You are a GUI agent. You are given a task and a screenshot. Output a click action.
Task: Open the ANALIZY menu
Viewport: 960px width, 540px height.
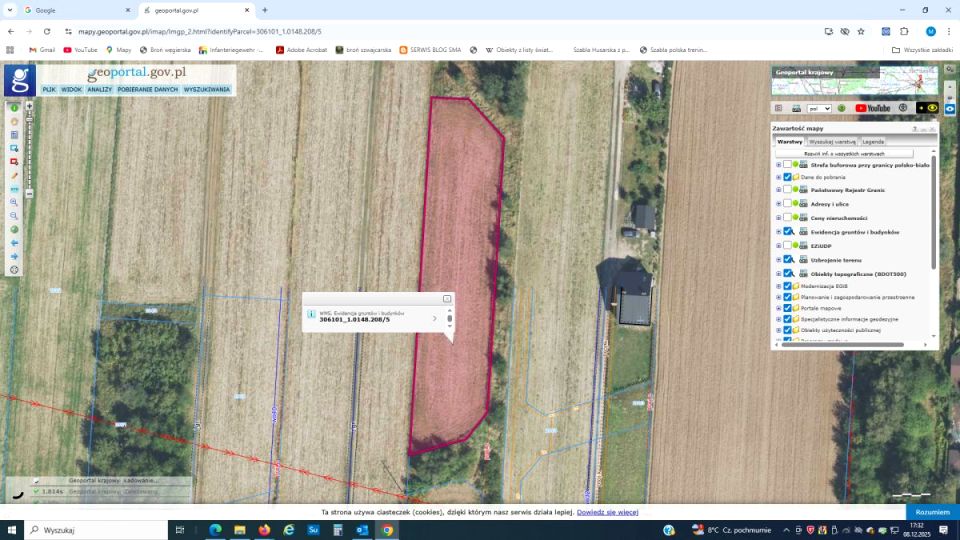click(x=99, y=89)
